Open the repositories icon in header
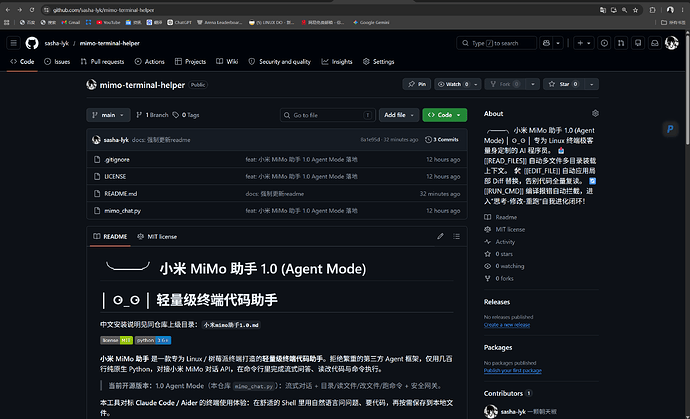The image size is (690, 419). click(x=638, y=43)
